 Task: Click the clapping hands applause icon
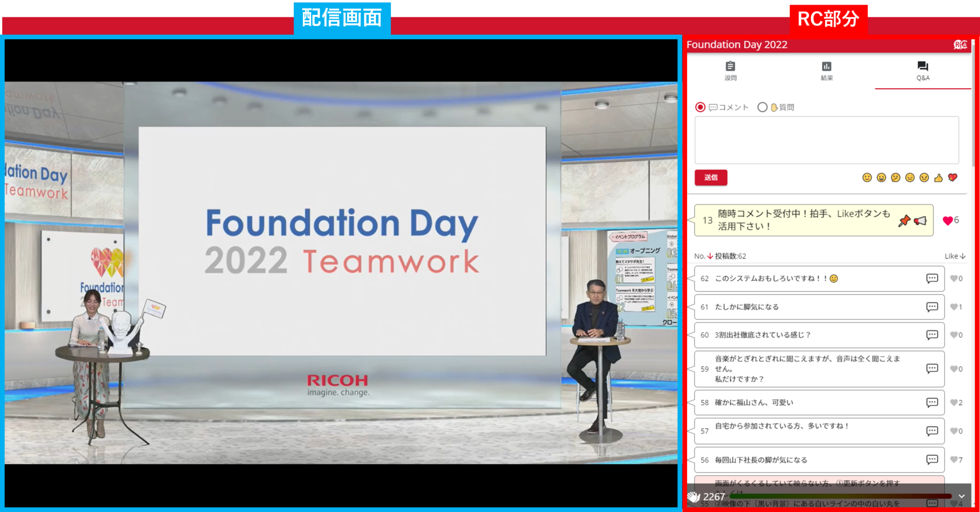[693, 497]
